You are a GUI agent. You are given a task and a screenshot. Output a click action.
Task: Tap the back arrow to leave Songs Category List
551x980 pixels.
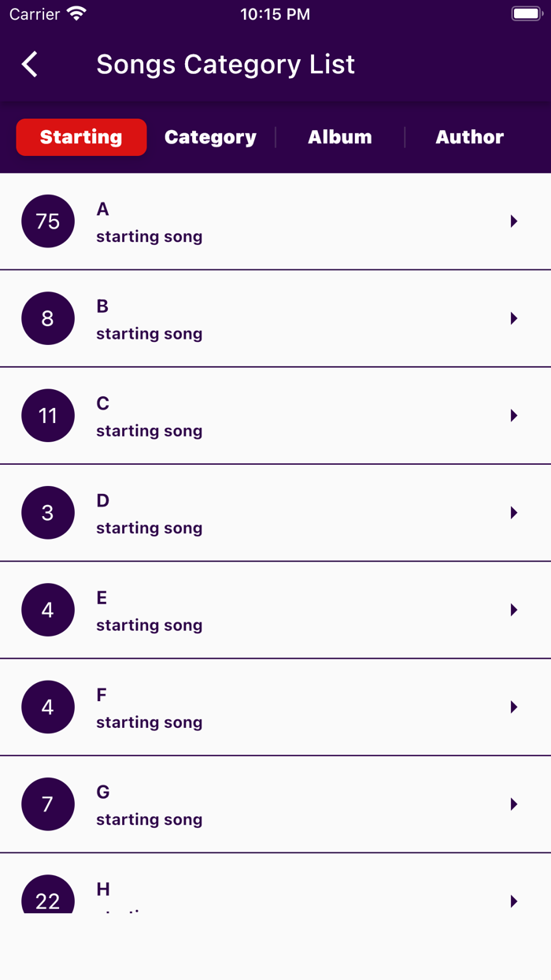coord(29,65)
